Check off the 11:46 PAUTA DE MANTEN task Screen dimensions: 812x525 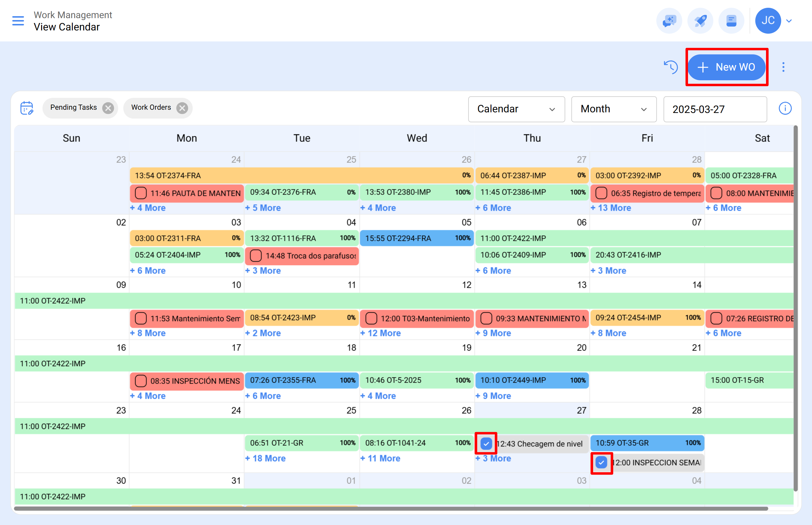pos(141,193)
